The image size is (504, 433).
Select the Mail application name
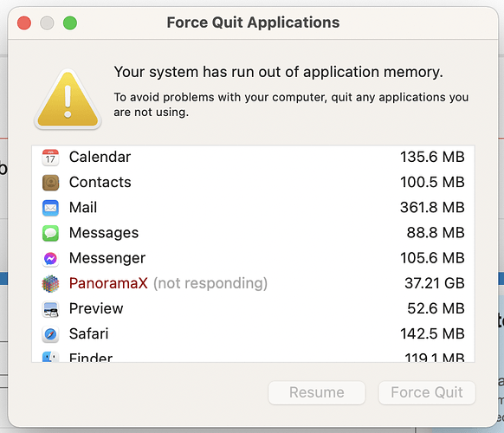tap(83, 207)
